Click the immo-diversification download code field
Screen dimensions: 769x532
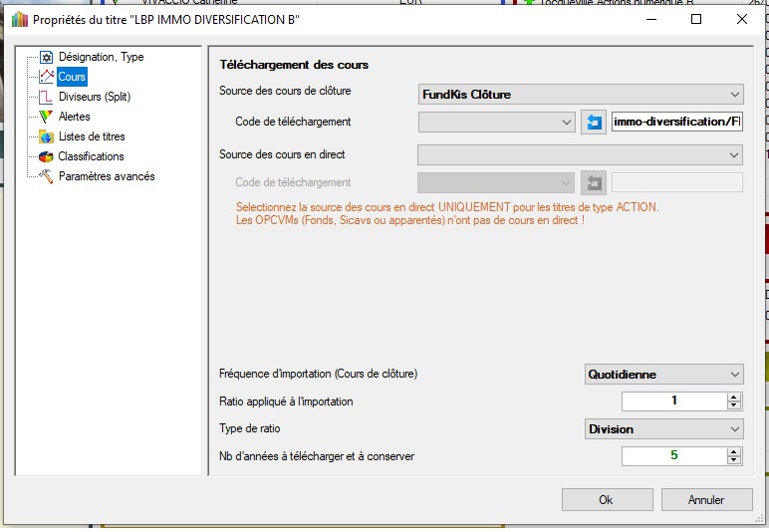[677, 123]
